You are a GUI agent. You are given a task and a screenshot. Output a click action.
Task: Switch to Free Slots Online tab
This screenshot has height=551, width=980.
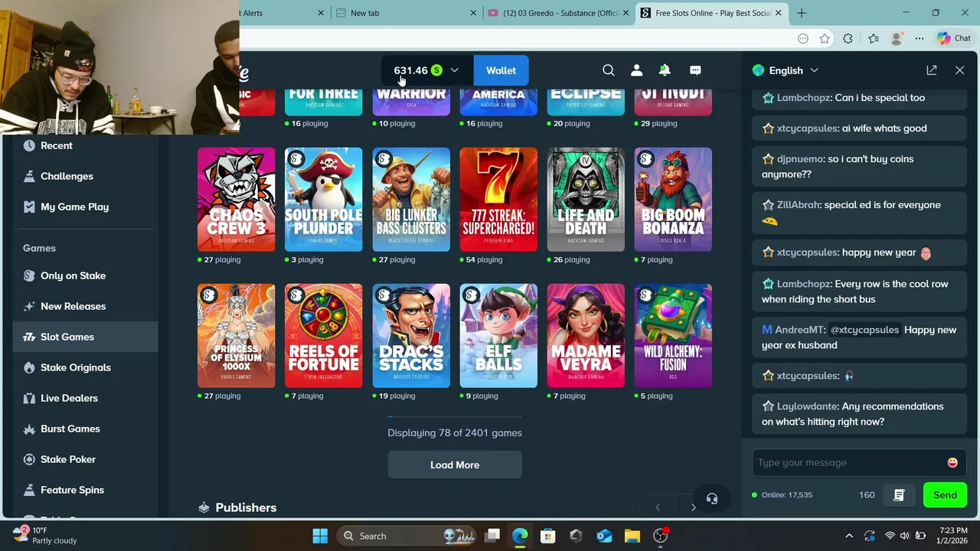[712, 13]
